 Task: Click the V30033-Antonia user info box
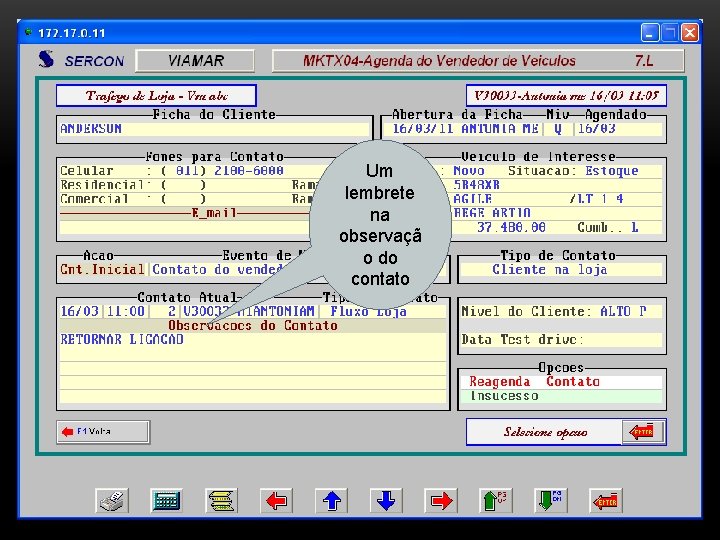click(566, 96)
